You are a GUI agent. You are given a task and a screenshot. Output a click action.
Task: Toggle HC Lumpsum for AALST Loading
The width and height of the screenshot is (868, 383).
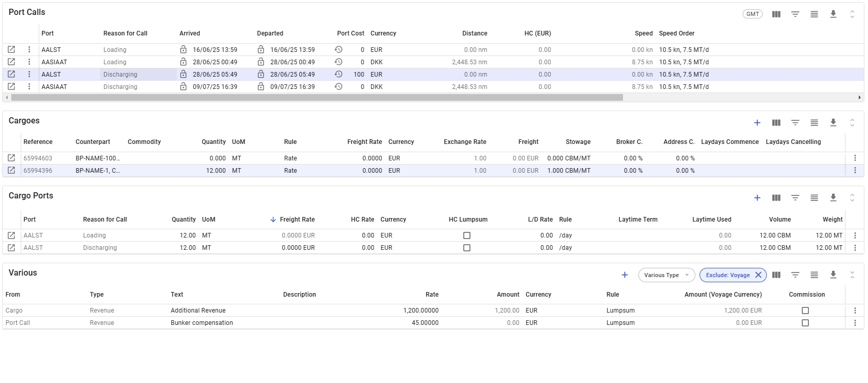point(467,235)
